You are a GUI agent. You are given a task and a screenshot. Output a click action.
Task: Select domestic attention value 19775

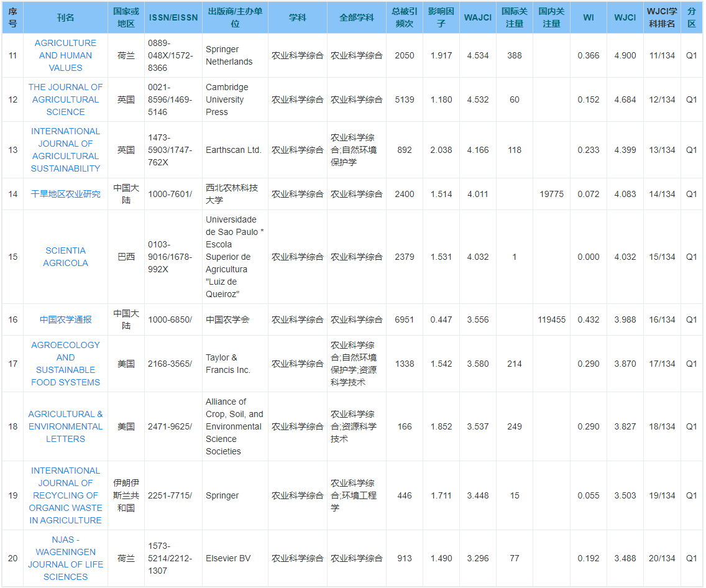point(552,194)
